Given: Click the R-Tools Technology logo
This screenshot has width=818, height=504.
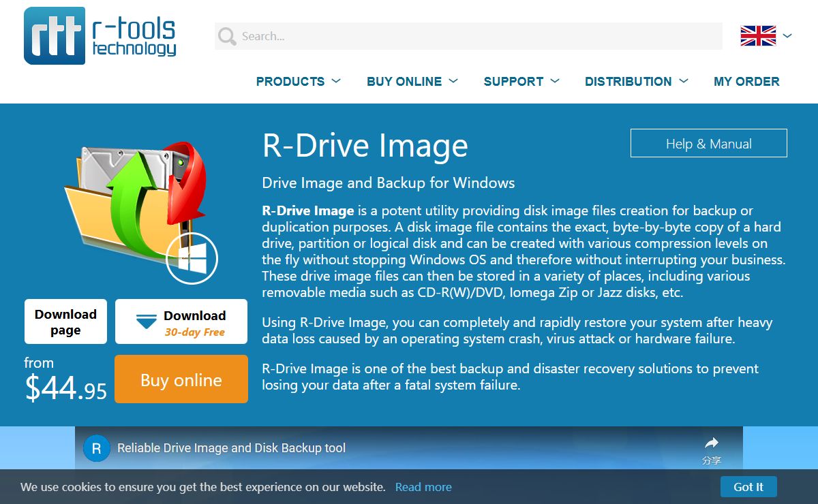Looking at the screenshot, I should pos(100,36).
